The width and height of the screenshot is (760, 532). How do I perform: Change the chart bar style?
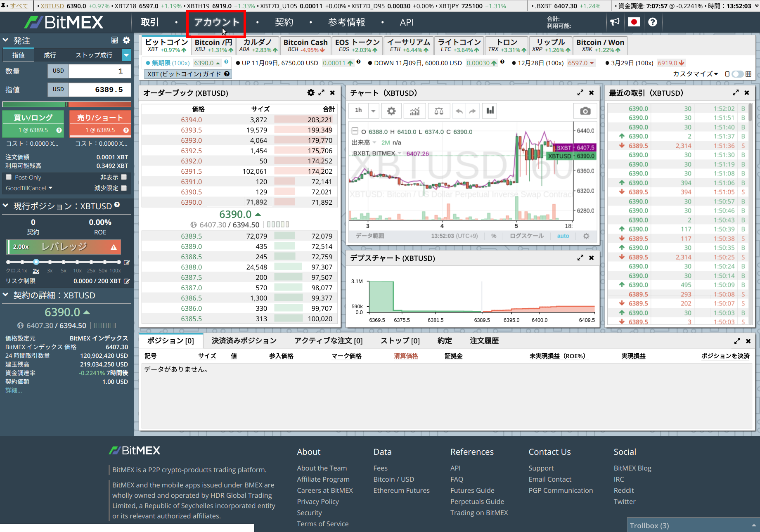pos(490,111)
